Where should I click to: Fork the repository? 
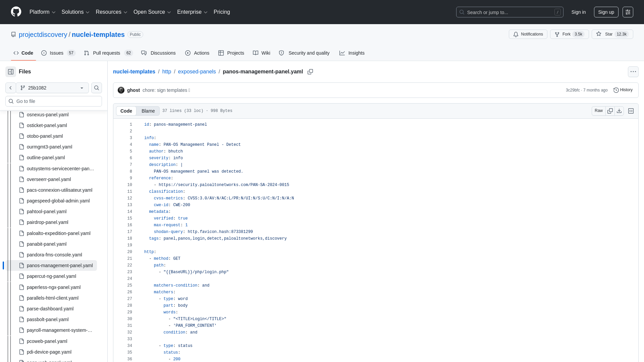(569, 34)
